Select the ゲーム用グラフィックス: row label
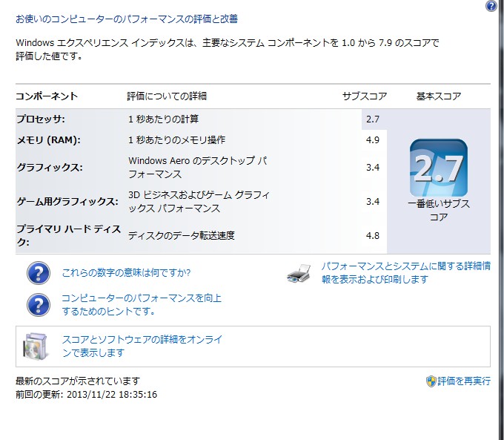 tap(67, 202)
